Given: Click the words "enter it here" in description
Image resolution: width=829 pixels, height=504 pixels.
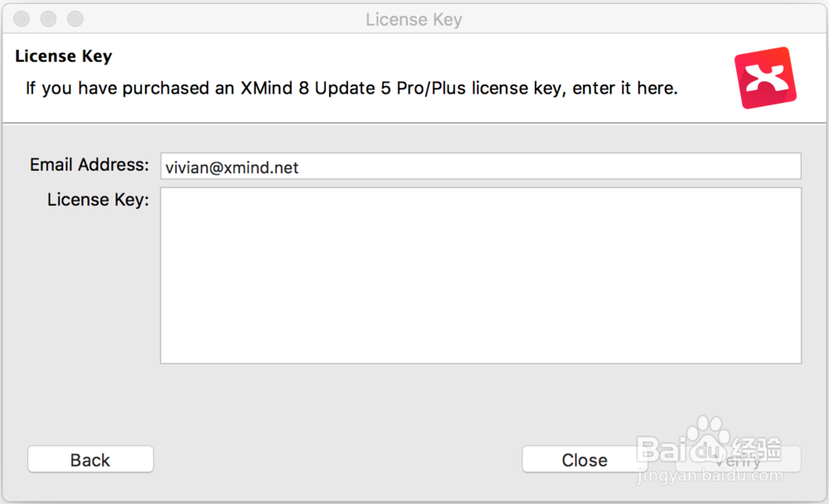Looking at the screenshot, I should (x=625, y=88).
